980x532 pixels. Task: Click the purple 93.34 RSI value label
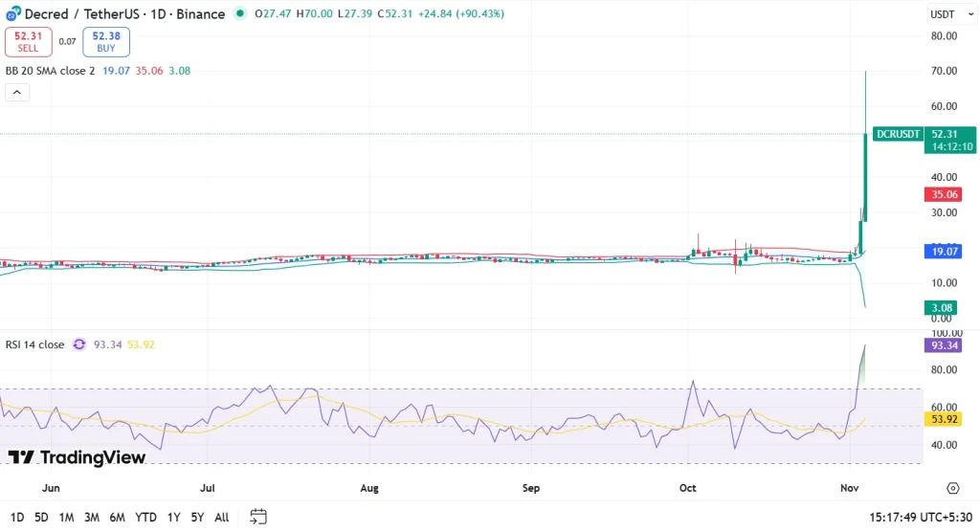click(x=943, y=345)
